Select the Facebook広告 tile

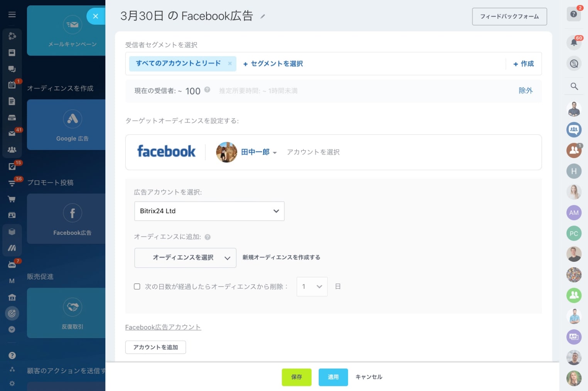pyautogui.click(x=66, y=219)
